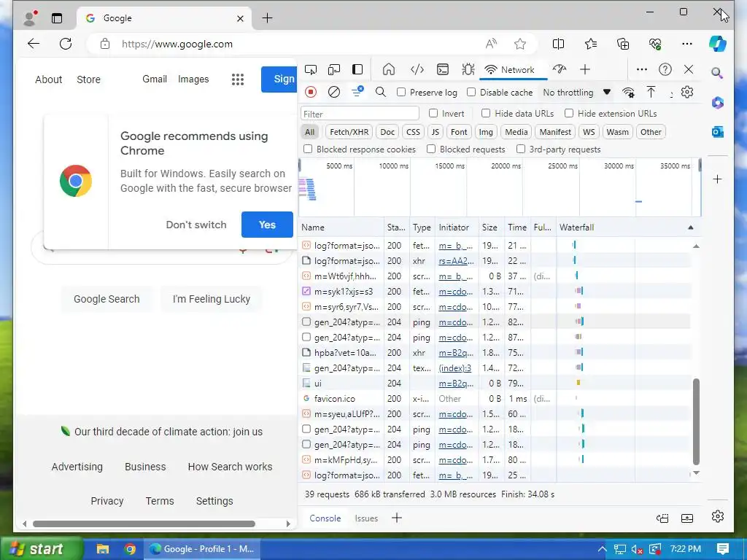
Task: Add a new DevTools tool with plus icon
Action: (x=585, y=69)
